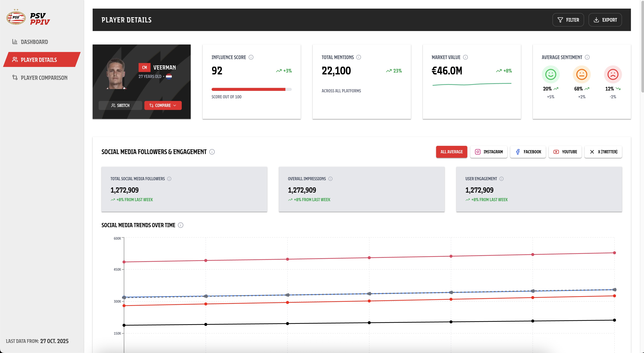Image resolution: width=644 pixels, height=353 pixels.
Task: Open the Filter options in header
Action: [568, 20]
